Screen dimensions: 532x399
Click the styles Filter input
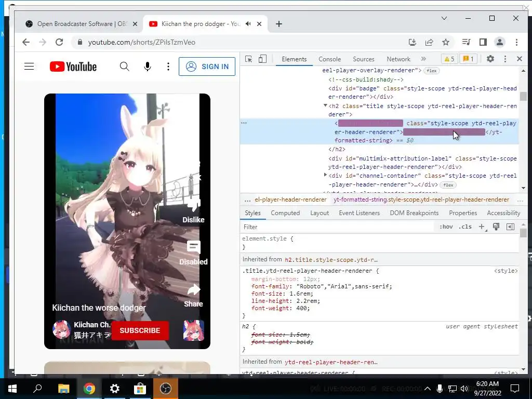point(338,227)
